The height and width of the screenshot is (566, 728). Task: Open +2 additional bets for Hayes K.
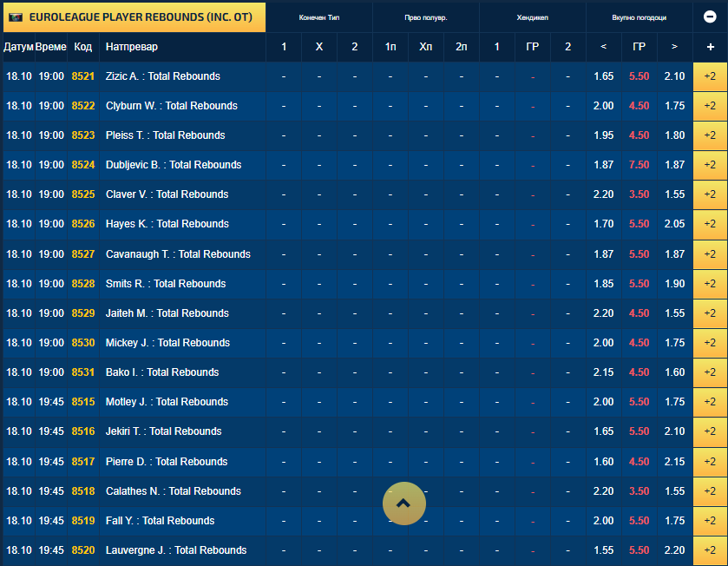(x=710, y=224)
